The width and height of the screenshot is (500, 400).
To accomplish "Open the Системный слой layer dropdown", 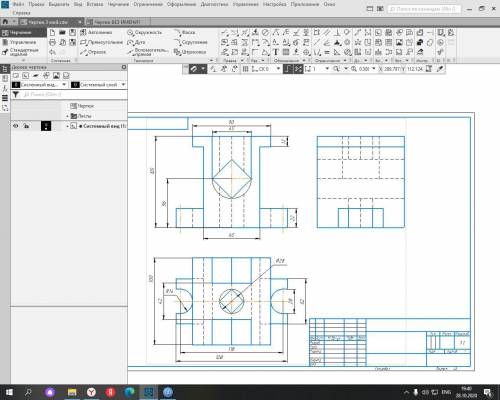I will coord(99,85).
